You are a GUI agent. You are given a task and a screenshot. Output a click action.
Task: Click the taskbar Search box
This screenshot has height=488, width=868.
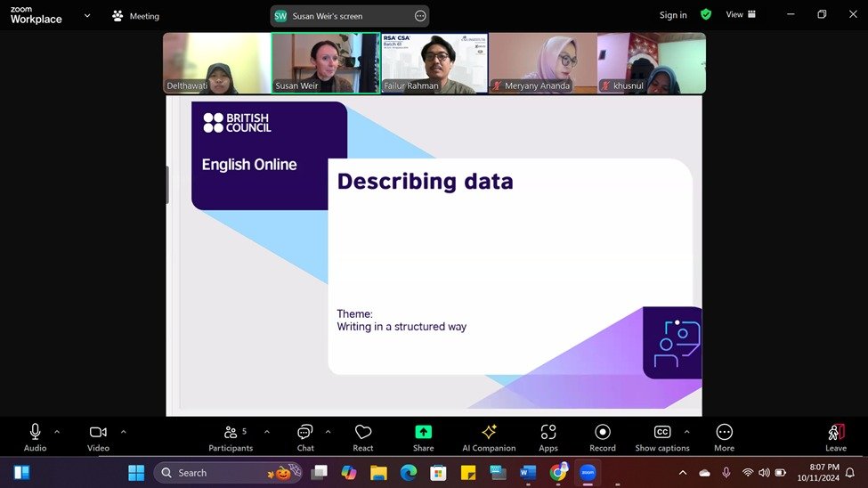click(228, 473)
